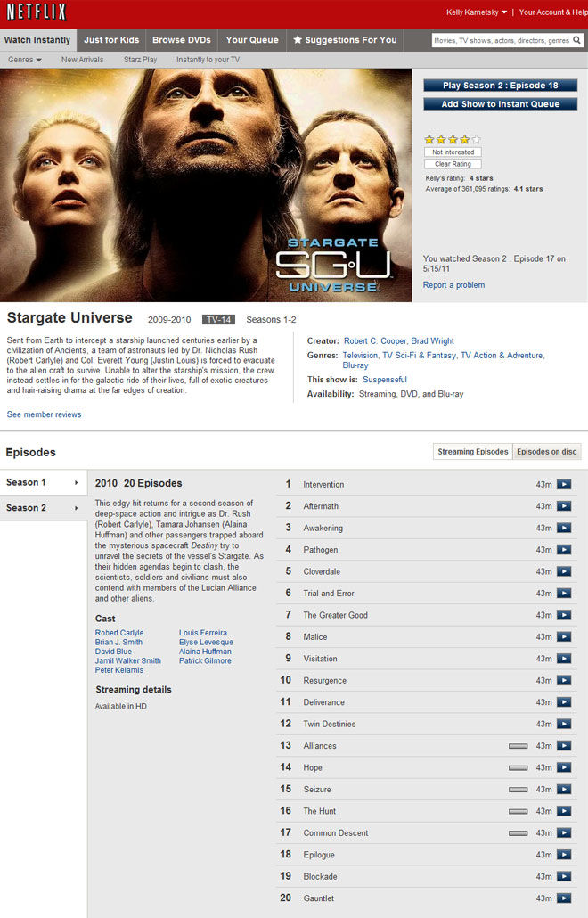Switch to Streaming Episodes view
This screenshot has height=918, width=588.
(473, 451)
